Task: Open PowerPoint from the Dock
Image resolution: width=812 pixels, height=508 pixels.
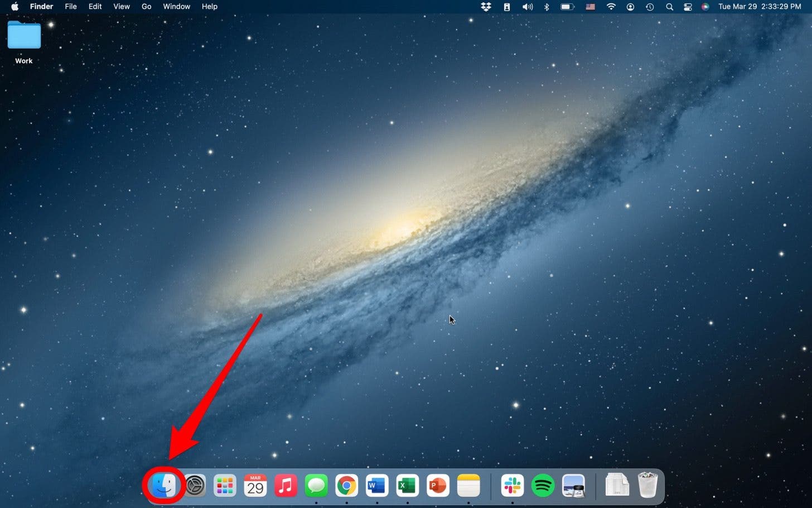Action: click(437, 485)
